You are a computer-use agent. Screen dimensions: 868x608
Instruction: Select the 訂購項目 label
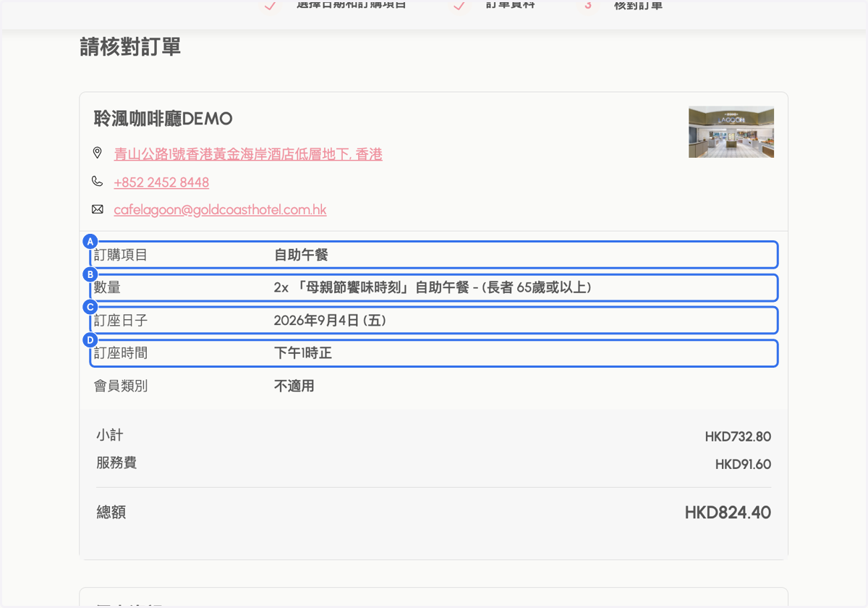(121, 255)
